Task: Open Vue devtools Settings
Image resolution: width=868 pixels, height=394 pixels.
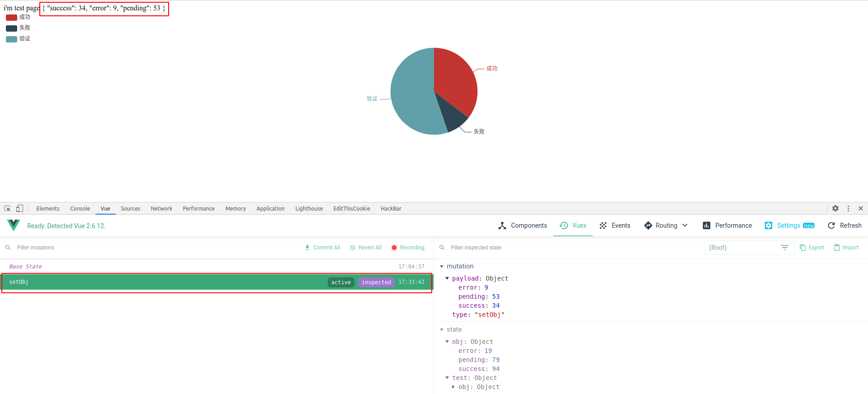Action: (x=789, y=225)
